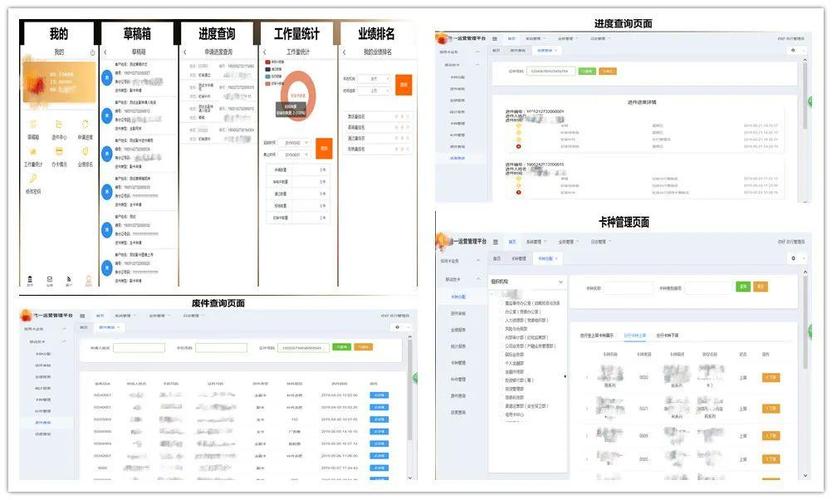
Task: Click second-row orange action button in 卡种管理 table
Action: (x=771, y=408)
